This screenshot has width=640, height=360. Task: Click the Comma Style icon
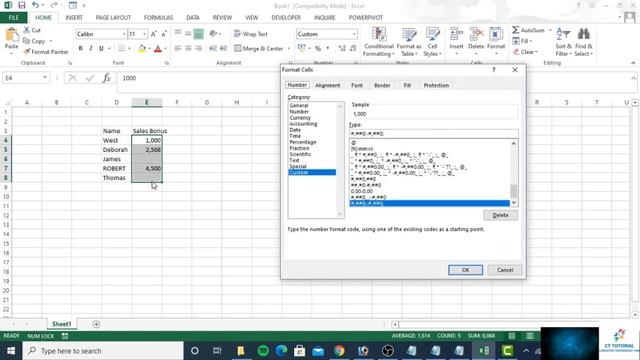(x=328, y=48)
